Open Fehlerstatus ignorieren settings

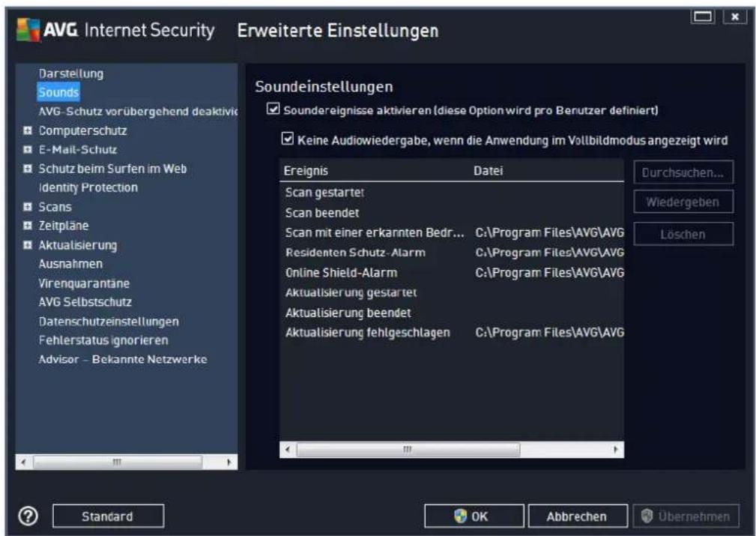[103, 340]
